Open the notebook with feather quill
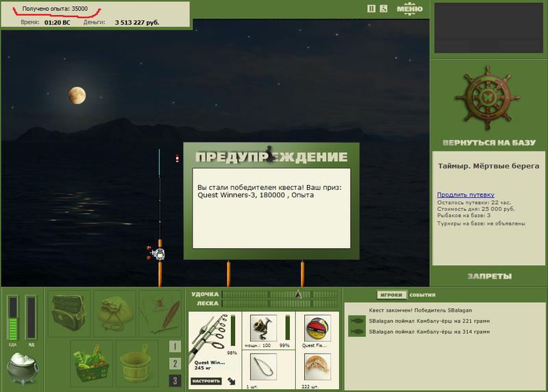The image size is (548, 392). [160, 313]
